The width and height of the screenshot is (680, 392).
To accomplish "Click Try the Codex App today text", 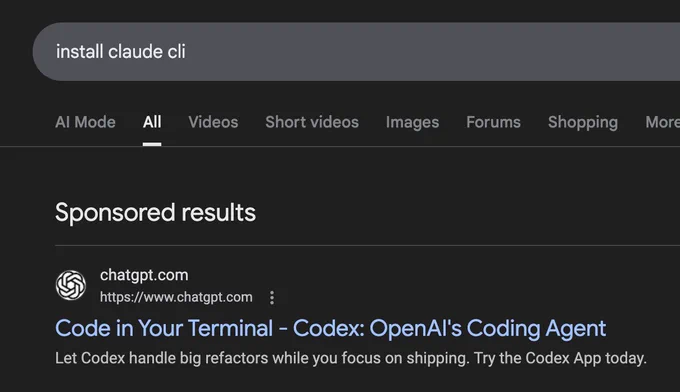I will coord(560,358).
